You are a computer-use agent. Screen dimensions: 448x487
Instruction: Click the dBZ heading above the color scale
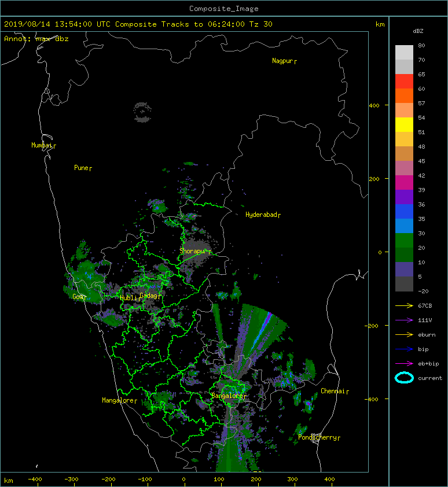point(418,31)
